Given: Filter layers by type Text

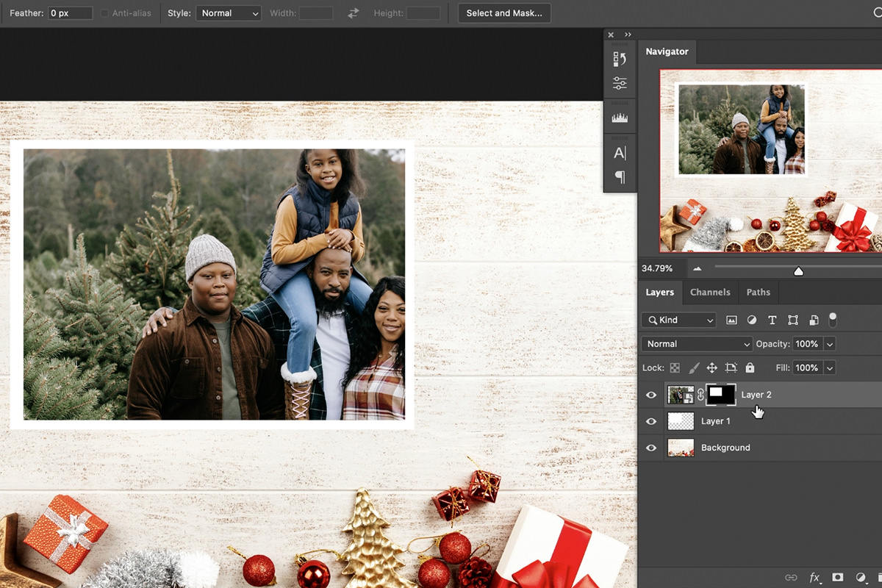Looking at the screenshot, I should pos(772,320).
